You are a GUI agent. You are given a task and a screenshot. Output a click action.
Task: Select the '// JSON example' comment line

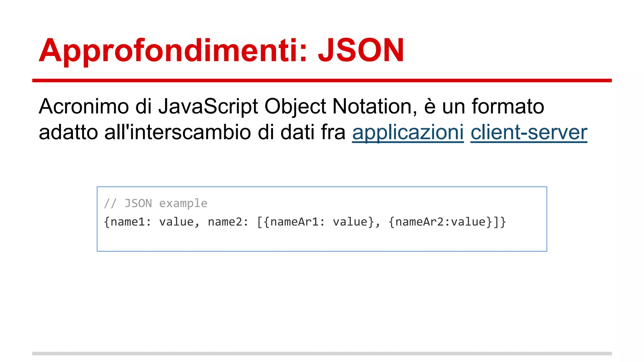click(156, 203)
